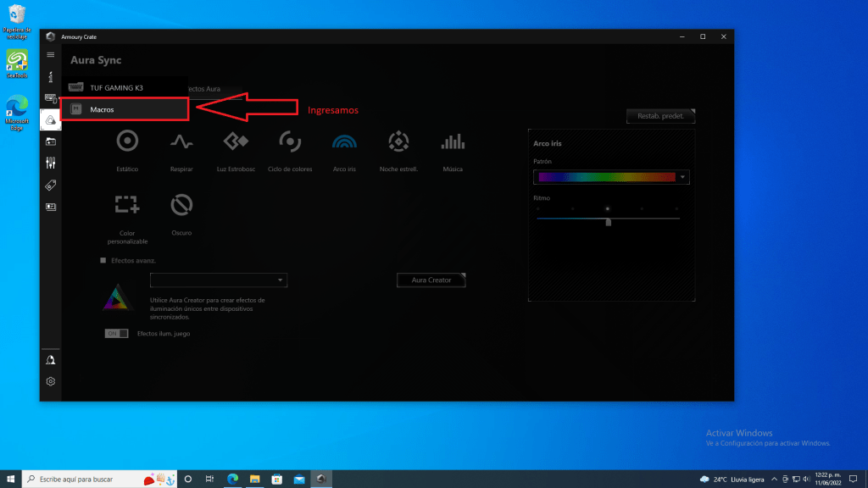Viewport: 868px width, 488px height.
Task: Select the Luz Estrobosc strobe effect
Action: (x=235, y=141)
